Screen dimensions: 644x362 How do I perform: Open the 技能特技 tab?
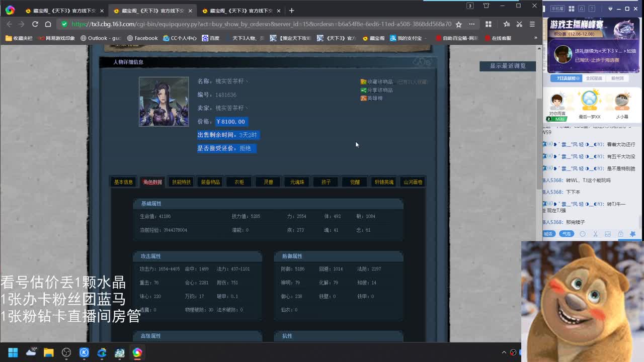pos(181,182)
